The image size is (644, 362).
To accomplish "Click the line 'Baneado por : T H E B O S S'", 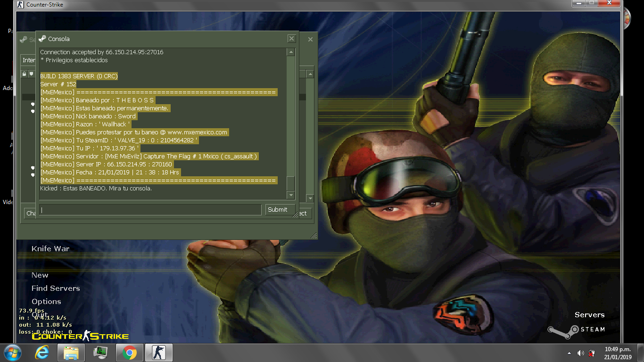I will (x=98, y=100).
